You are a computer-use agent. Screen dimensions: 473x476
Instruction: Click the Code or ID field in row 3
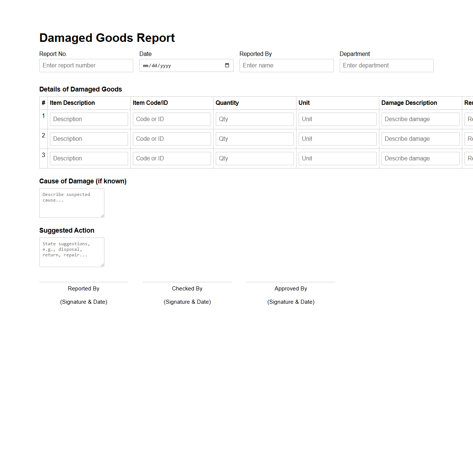pos(171,158)
